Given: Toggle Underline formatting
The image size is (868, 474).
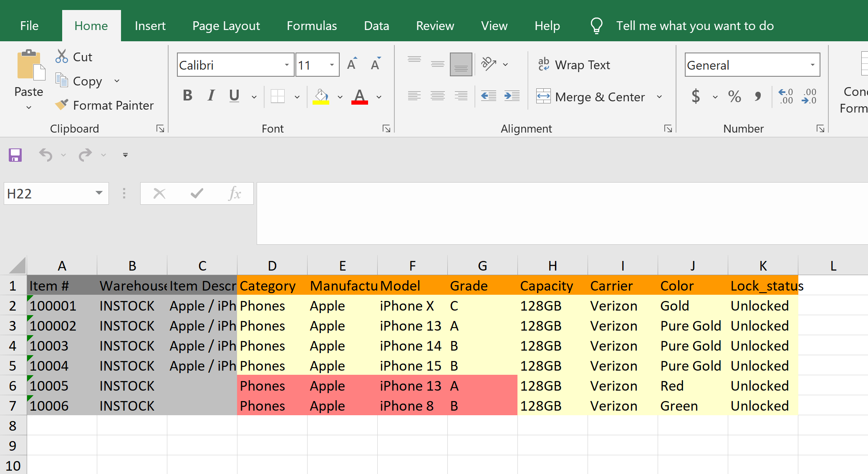Looking at the screenshot, I should click(x=234, y=96).
